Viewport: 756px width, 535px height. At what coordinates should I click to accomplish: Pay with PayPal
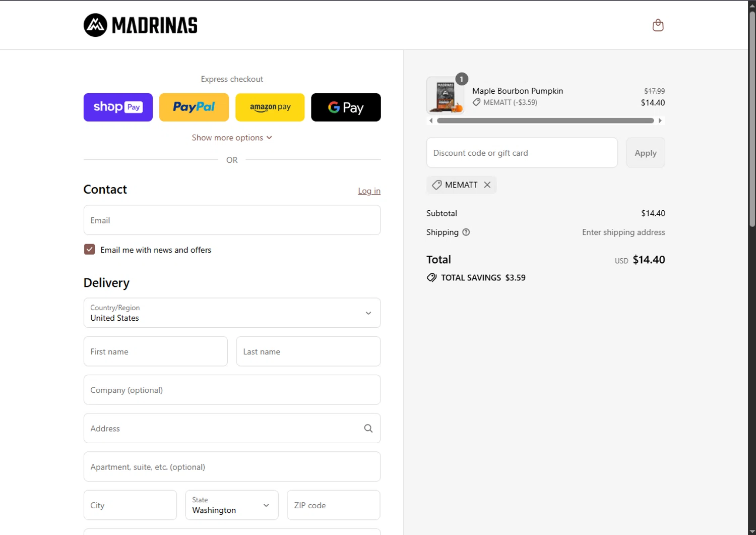tap(194, 107)
